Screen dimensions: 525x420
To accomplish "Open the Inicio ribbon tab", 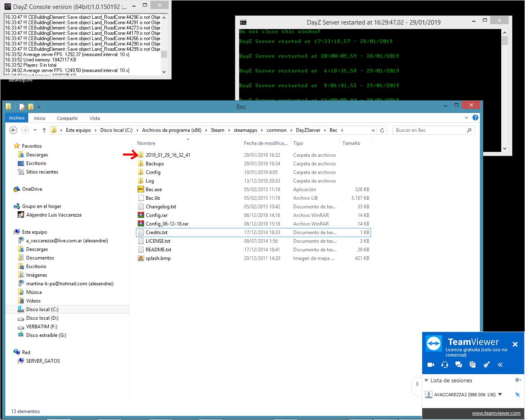I will 40,118.
